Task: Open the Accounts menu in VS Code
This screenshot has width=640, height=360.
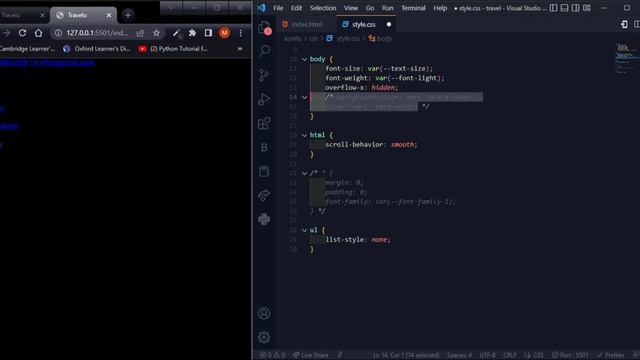Action: click(x=264, y=313)
